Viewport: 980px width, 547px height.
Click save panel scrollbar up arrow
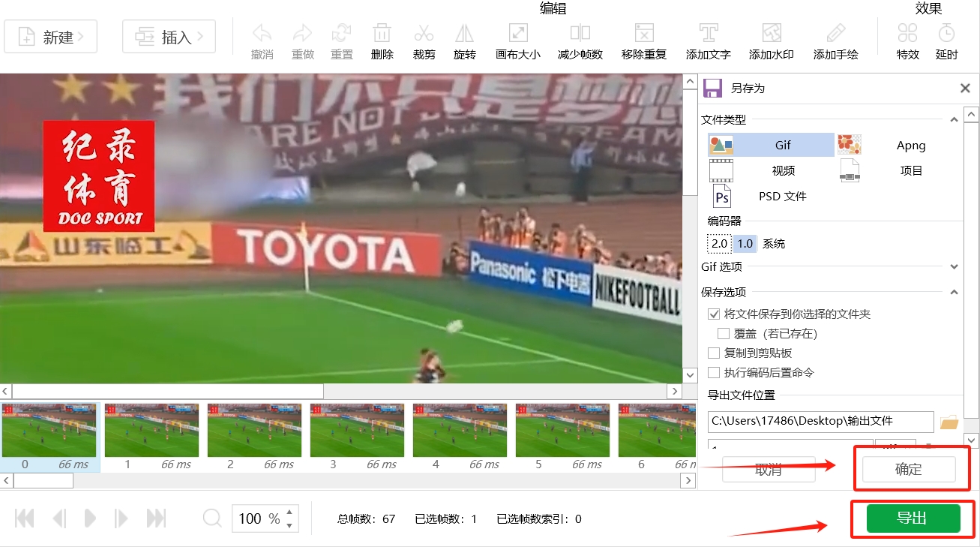972,115
